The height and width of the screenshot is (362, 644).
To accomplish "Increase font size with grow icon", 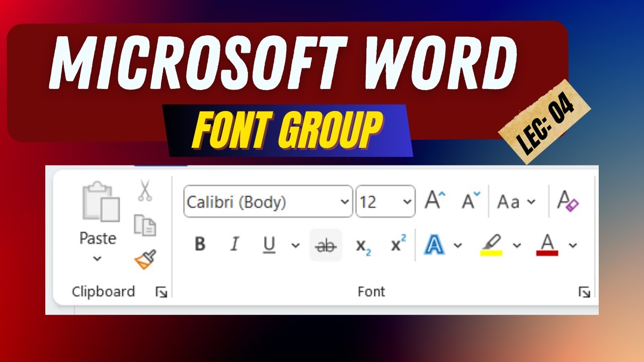I will [435, 200].
